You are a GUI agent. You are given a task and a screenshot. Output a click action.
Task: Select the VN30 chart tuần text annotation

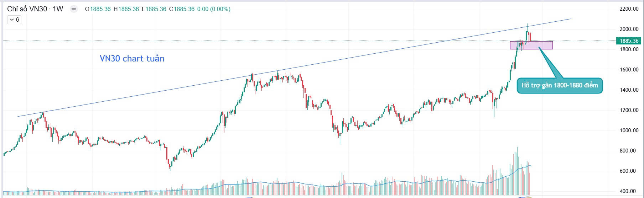coord(132,59)
